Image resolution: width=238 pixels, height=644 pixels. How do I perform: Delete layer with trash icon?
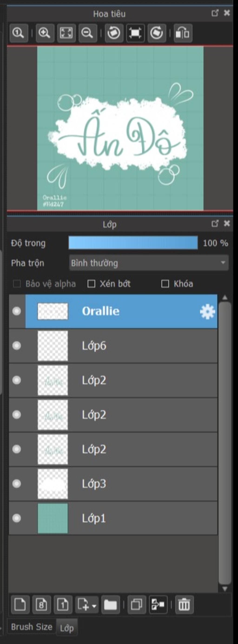click(x=184, y=605)
